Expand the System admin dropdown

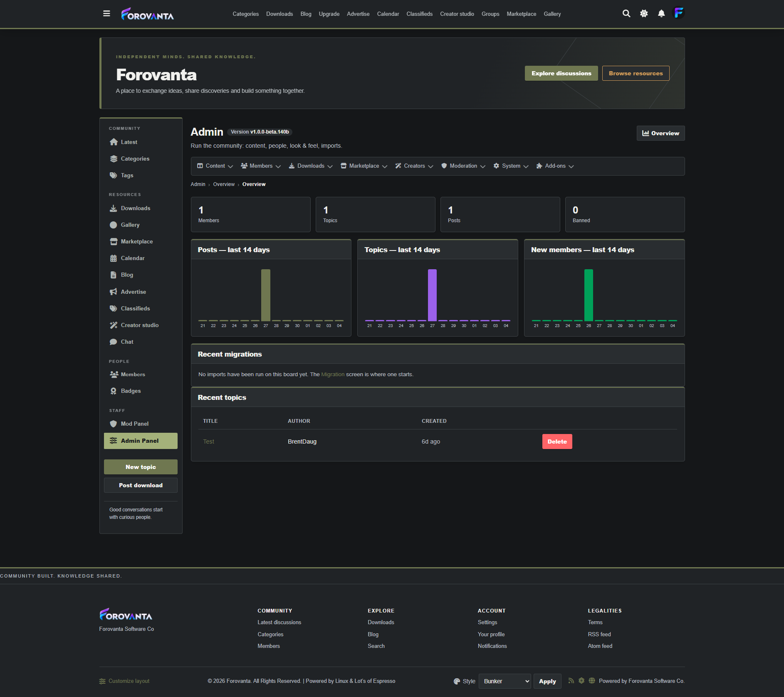(x=511, y=166)
